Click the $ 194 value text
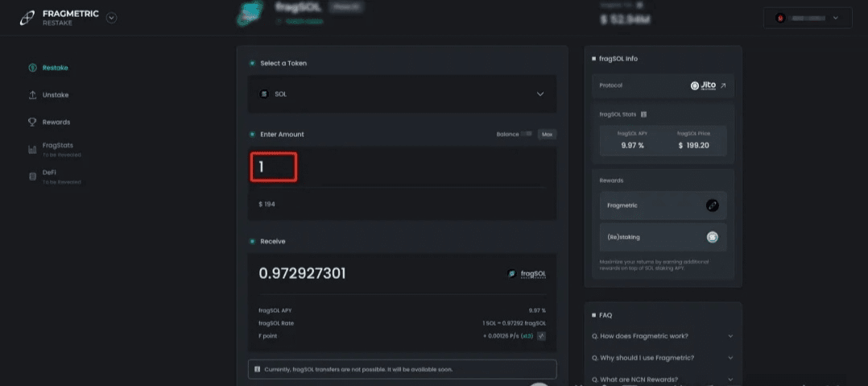This screenshot has height=386, width=868. coord(267,205)
